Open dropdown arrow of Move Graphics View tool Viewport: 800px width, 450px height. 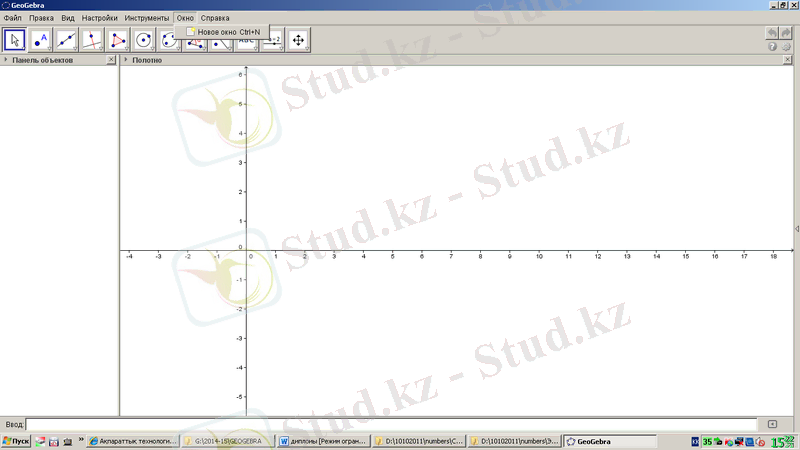point(307,49)
